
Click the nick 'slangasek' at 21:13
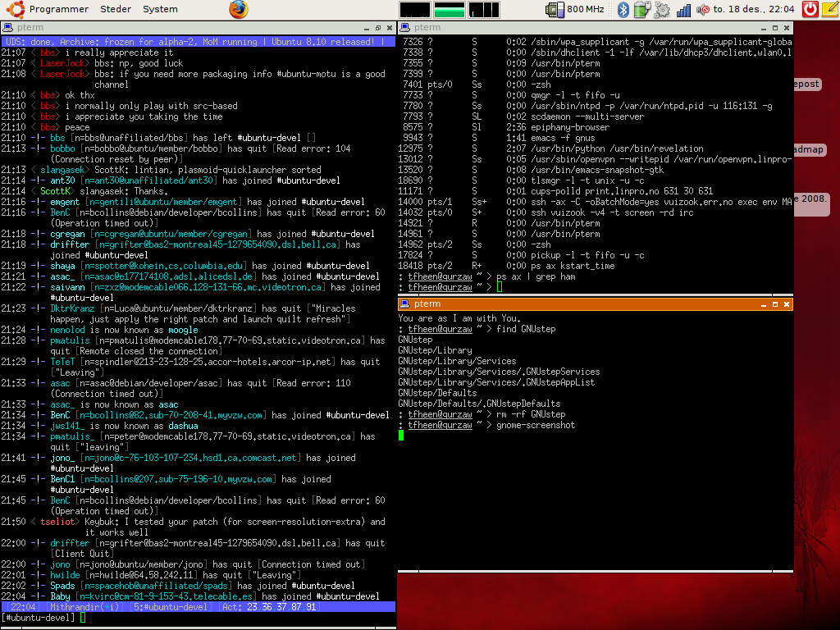(62, 170)
